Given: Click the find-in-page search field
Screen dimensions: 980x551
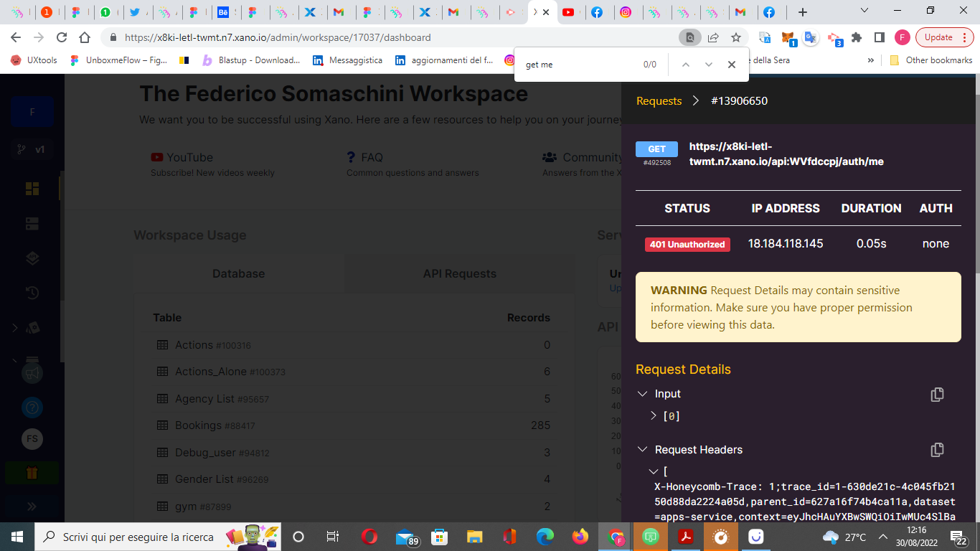Looking at the screenshot, I should pyautogui.click(x=580, y=65).
